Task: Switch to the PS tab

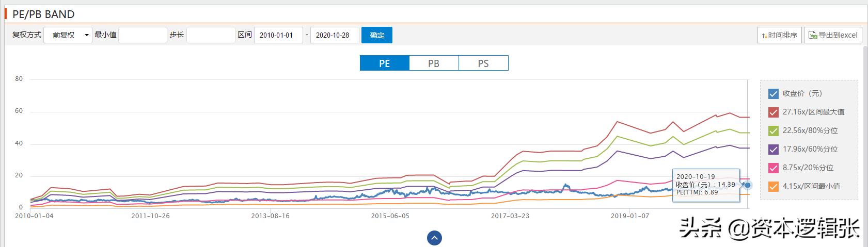Action: (x=483, y=63)
